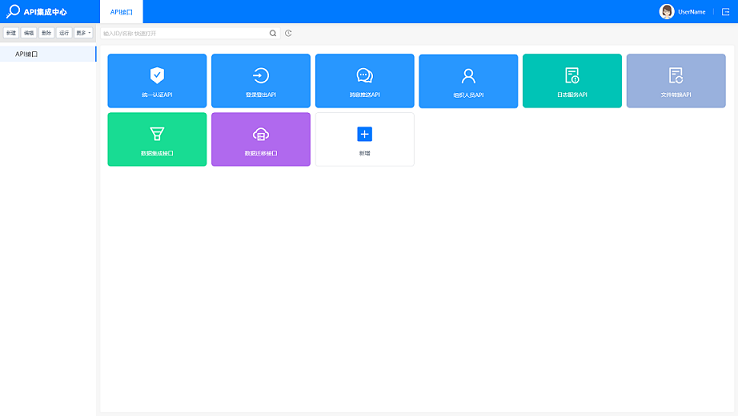Viewport: 738px width, 416px height.
Task: Open the chat-bubble message API tile
Action: pos(365,80)
